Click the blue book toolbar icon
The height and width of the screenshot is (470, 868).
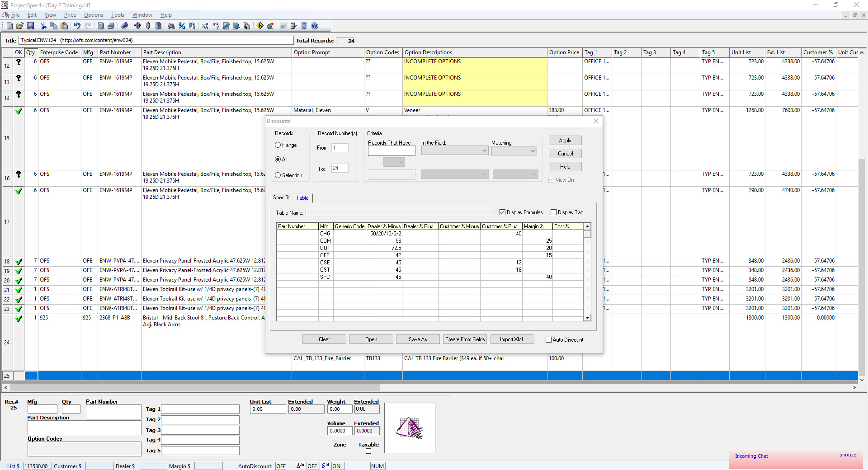(236, 26)
